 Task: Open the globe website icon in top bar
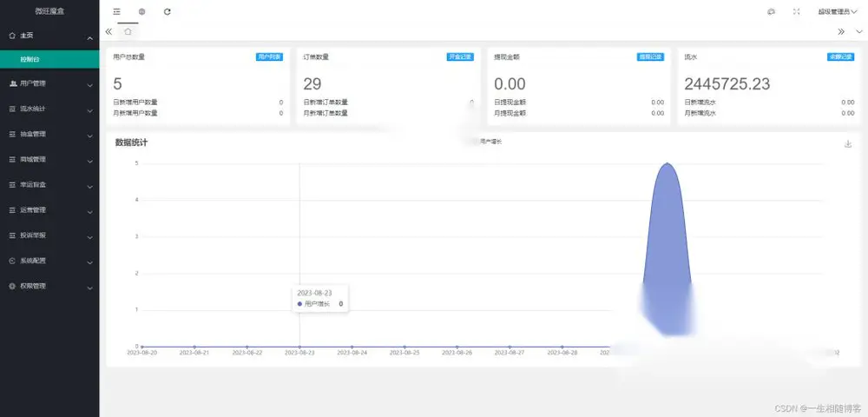click(x=141, y=11)
